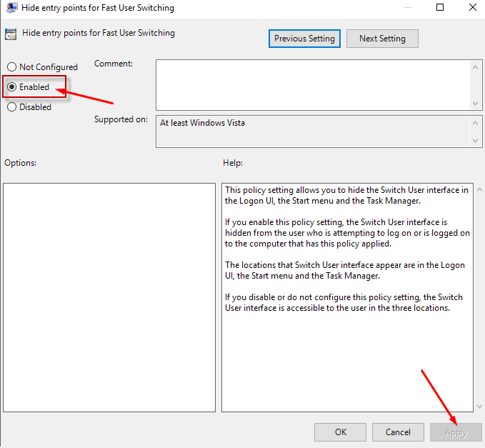Screen dimensions: 485x448
Task: Minimize the Fast User Switching policy window
Action: 407,8
